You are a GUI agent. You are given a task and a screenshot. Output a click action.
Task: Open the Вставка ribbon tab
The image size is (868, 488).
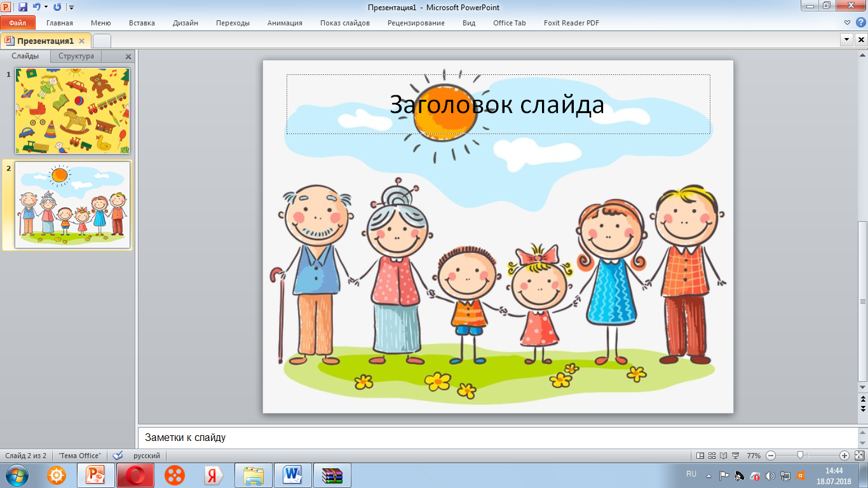142,23
